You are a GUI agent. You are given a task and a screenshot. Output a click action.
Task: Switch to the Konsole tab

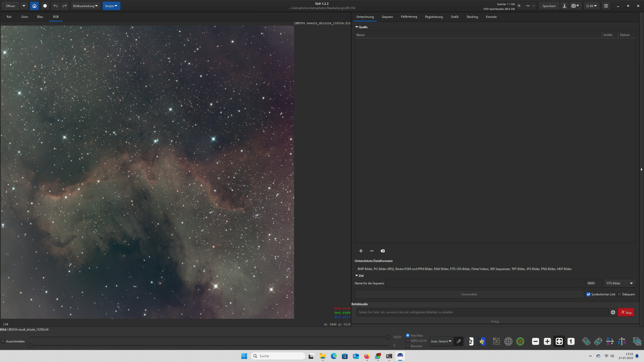pos(491,17)
